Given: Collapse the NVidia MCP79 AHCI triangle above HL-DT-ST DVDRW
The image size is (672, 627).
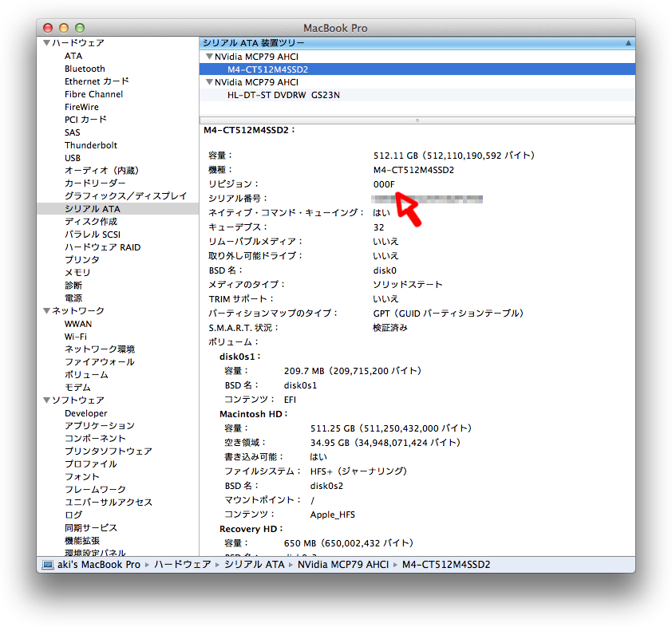Looking at the screenshot, I should [x=210, y=82].
